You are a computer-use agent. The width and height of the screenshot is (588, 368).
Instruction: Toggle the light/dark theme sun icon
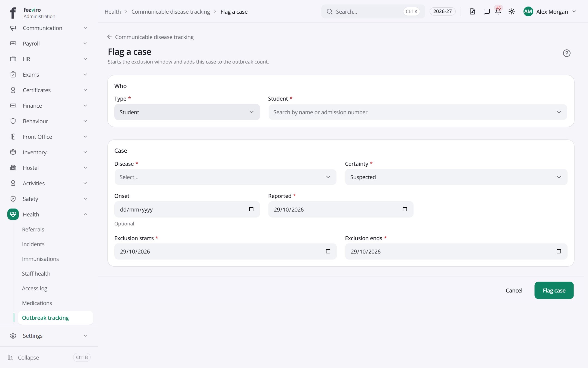click(x=512, y=11)
